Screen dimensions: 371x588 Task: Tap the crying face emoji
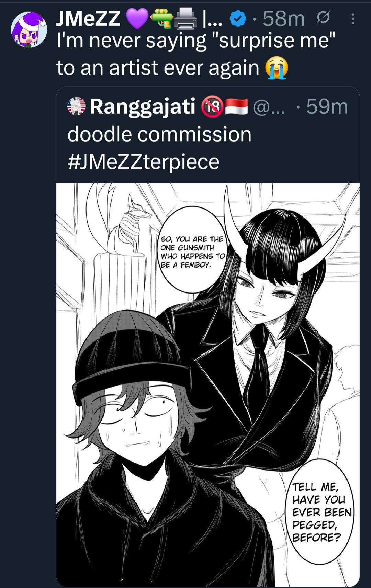pos(277,68)
